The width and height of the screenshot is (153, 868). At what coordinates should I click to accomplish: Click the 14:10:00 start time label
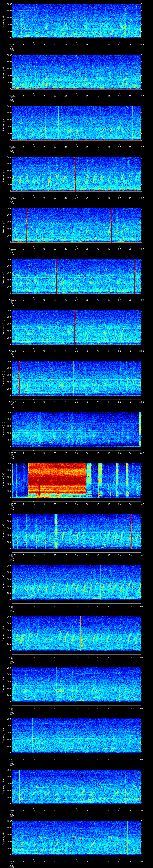[12, 504]
